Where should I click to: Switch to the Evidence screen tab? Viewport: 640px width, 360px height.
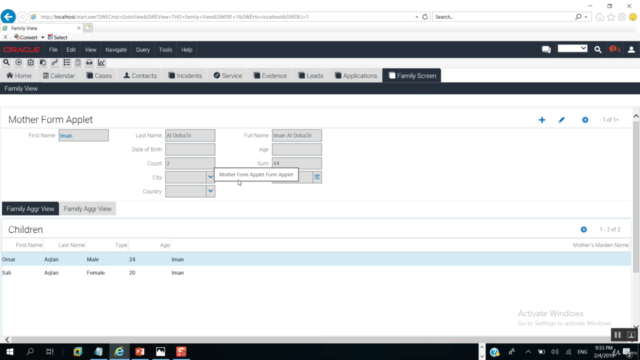270,76
